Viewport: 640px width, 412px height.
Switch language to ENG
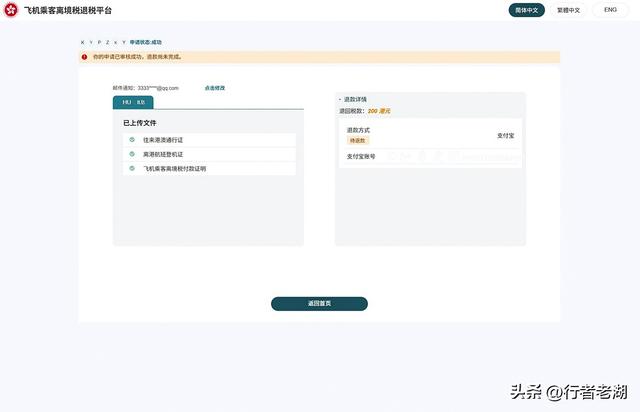coord(610,10)
